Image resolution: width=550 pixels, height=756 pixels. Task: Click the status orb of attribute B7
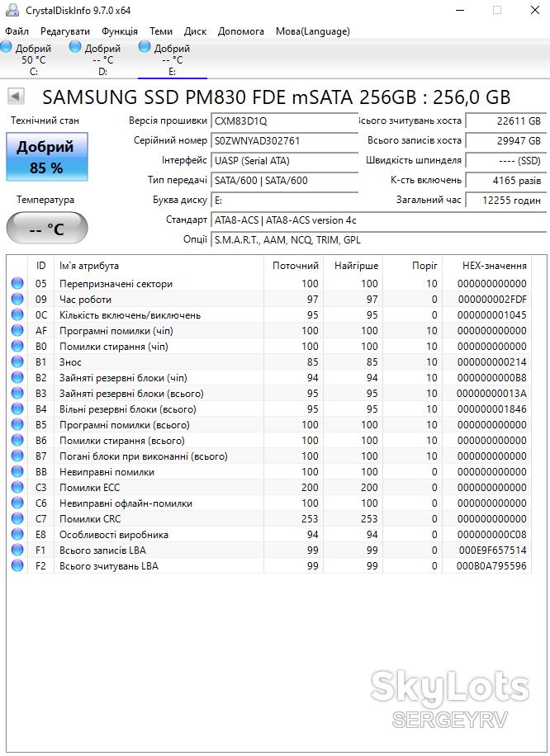coord(17,456)
